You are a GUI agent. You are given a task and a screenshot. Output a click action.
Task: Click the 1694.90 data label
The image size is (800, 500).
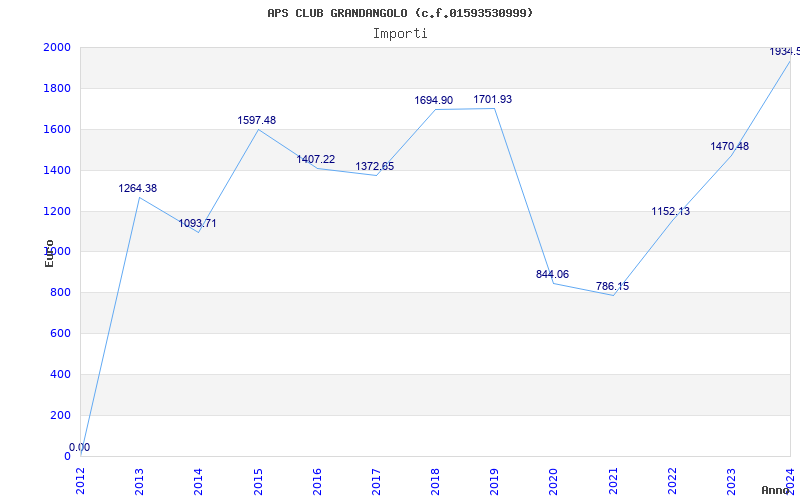point(434,101)
